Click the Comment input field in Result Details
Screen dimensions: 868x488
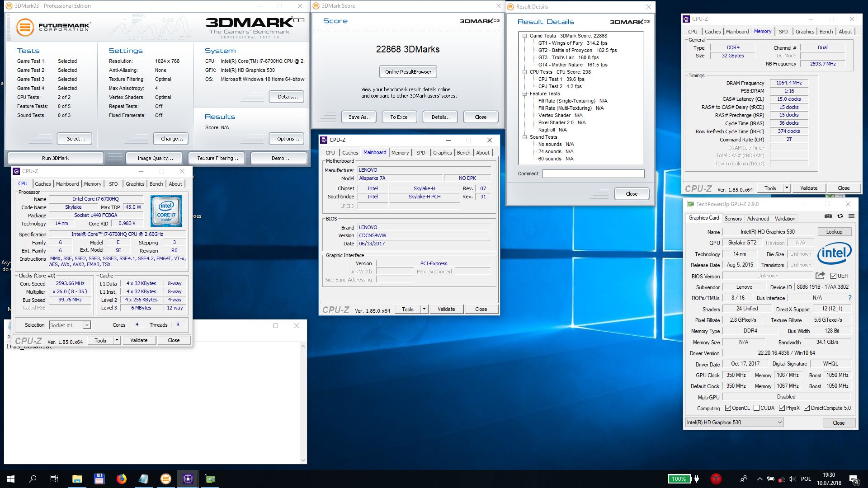(593, 174)
